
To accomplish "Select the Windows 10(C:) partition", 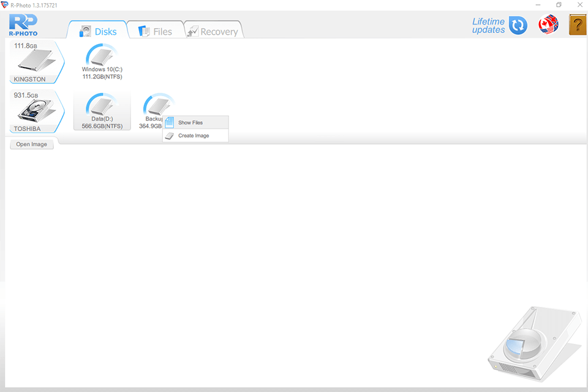I will tap(102, 62).
